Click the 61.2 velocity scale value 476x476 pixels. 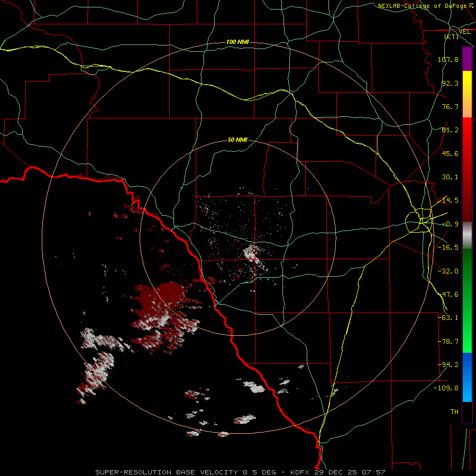click(x=450, y=130)
